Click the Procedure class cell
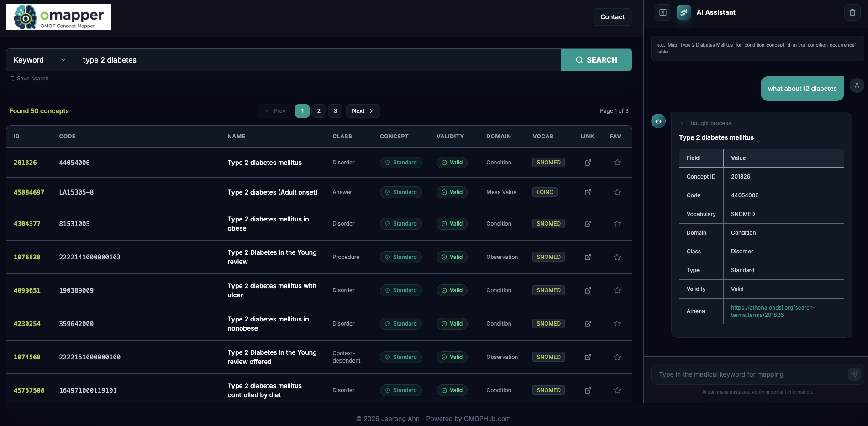 (346, 257)
